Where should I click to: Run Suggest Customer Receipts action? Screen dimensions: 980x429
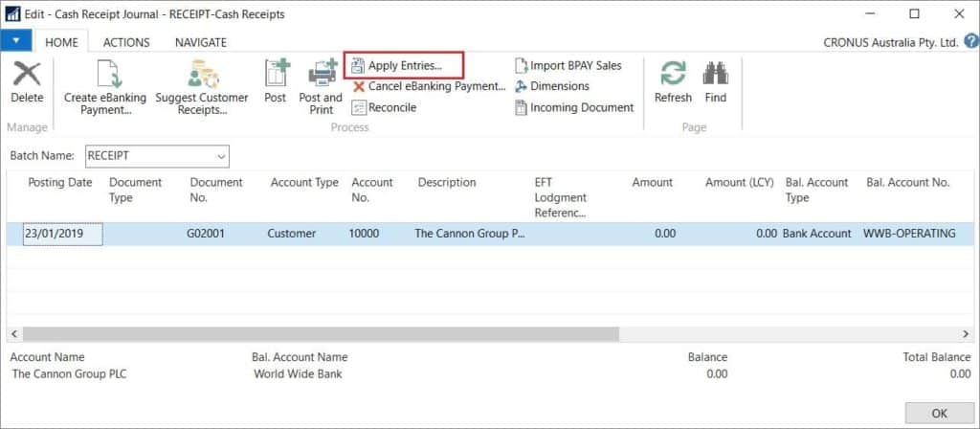coord(201,87)
